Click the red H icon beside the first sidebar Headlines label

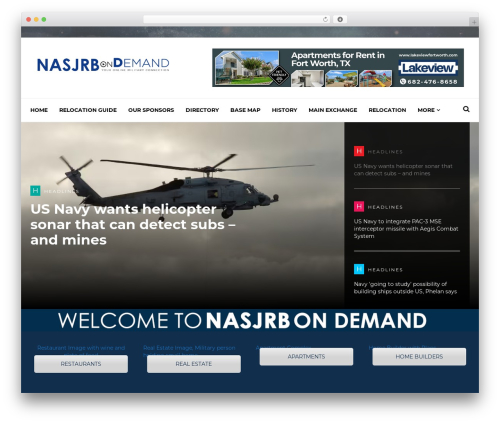[359, 151]
